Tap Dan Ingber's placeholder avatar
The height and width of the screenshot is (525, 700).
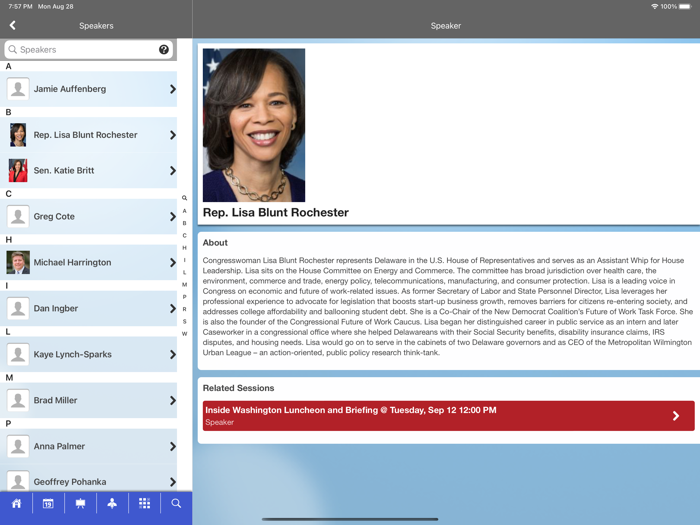click(x=18, y=308)
